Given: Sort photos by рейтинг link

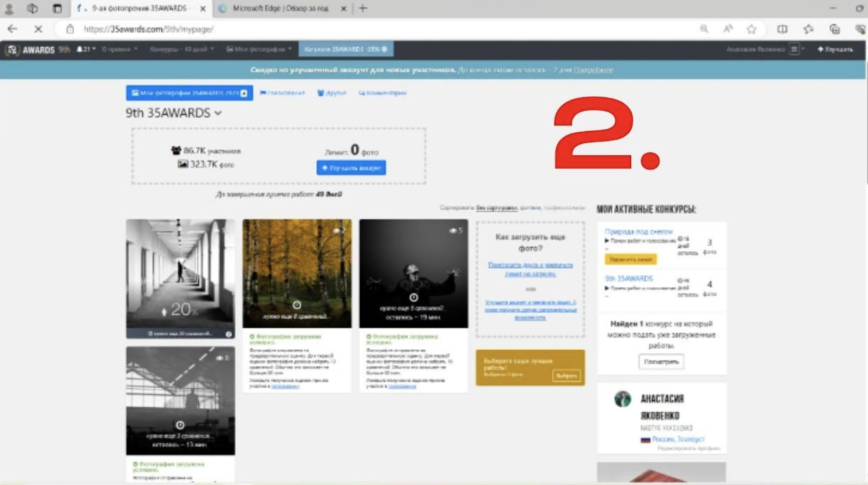Looking at the screenshot, I should (x=530, y=208).
